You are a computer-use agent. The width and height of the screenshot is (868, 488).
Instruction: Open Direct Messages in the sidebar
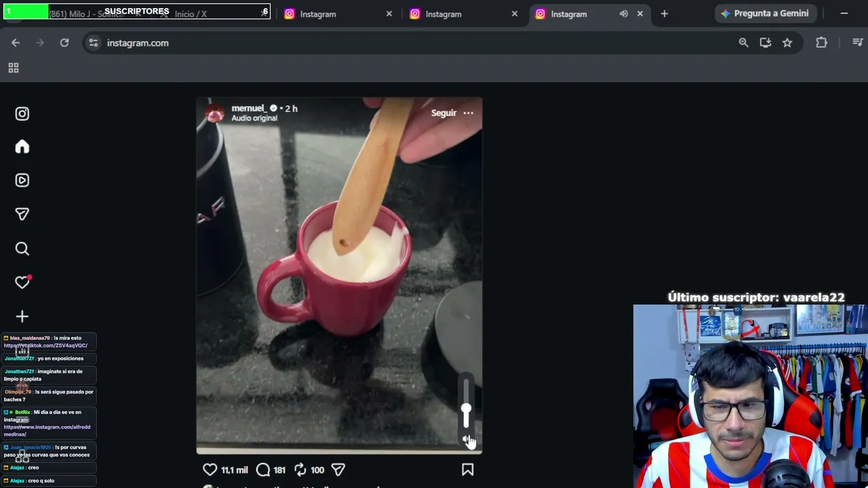pos(22,214)
